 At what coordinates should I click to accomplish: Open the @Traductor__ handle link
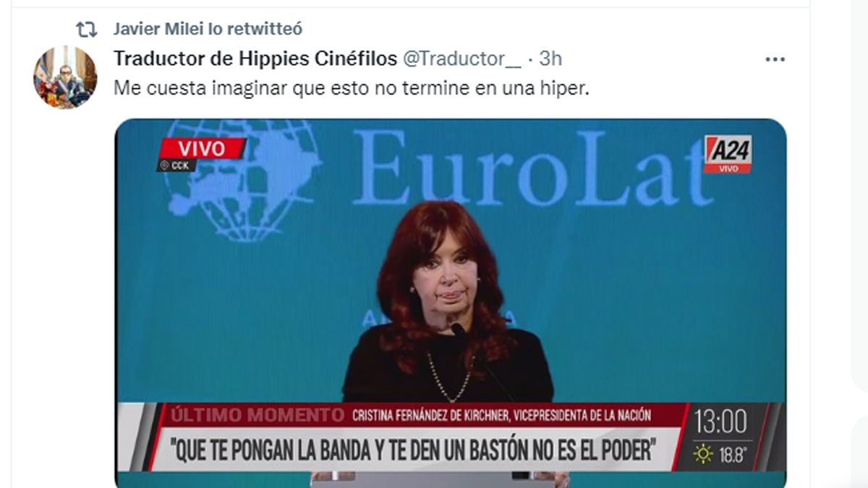461,59
